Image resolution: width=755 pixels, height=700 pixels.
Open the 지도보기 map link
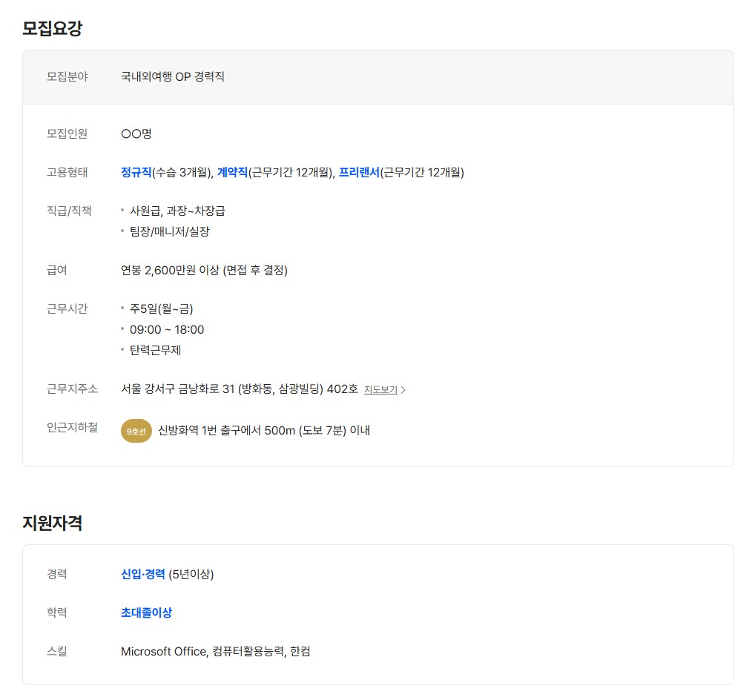point(380,389)
